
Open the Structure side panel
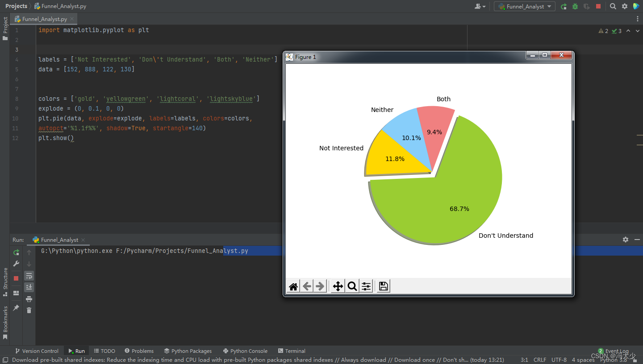coord(5,282)
